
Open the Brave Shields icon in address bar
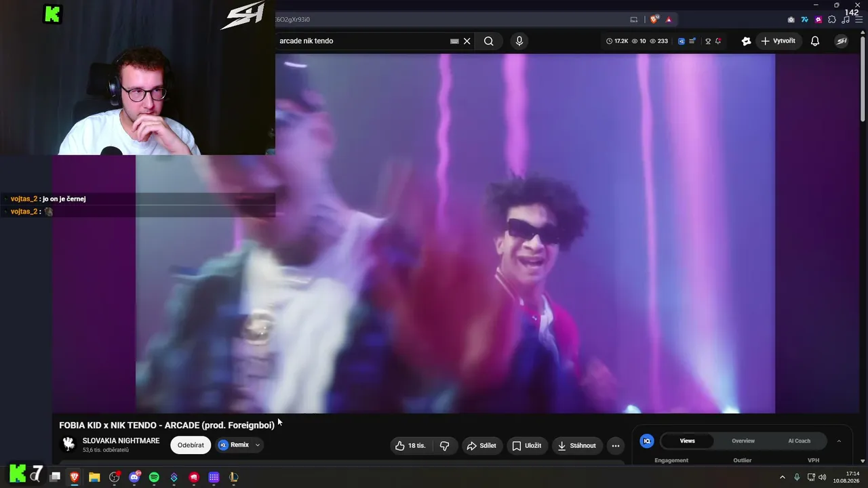654,20
